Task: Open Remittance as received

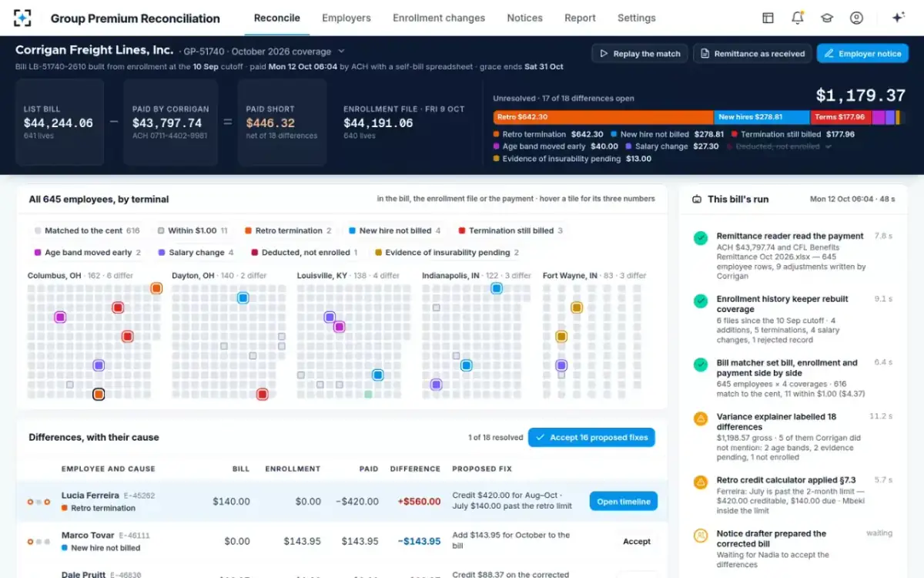Action: coord(752,53)
